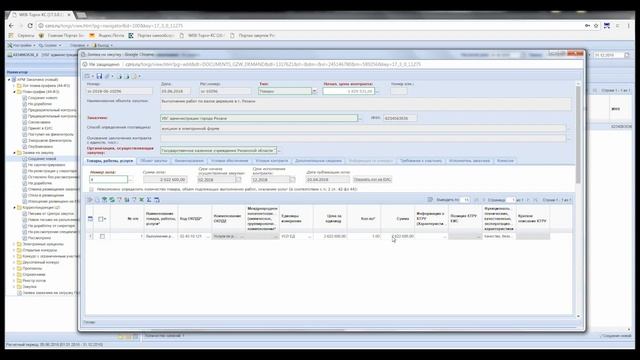Open the Портал закупок bookmark

point(252,36)
